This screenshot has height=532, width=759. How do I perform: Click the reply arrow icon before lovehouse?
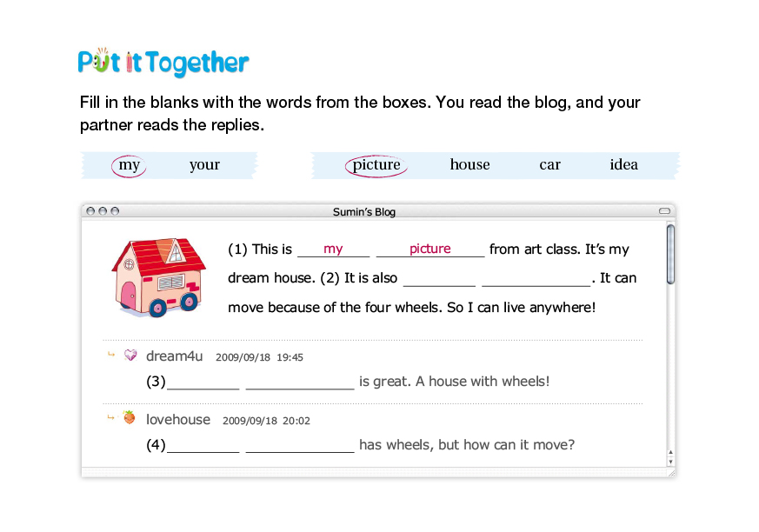pos(110,418)
